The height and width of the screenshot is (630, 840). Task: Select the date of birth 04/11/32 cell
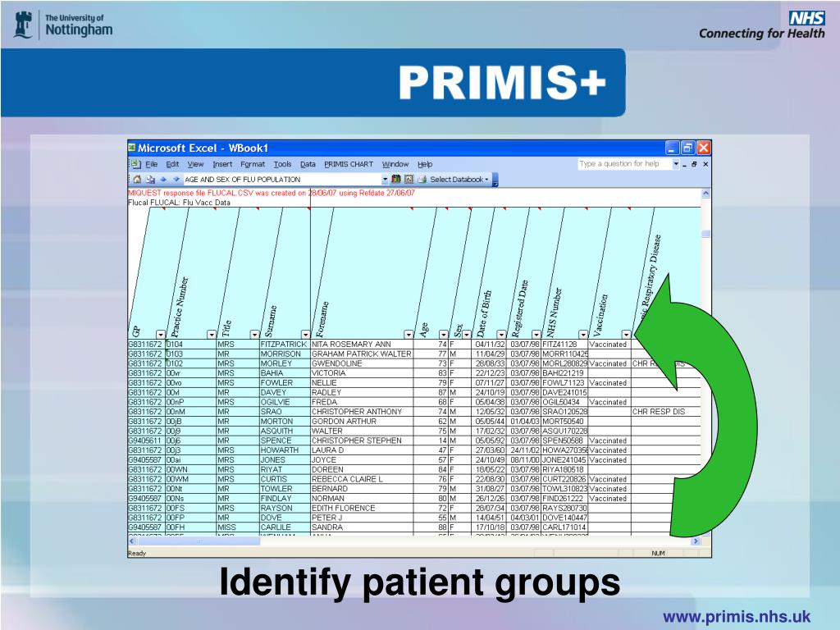pyautogui.click(x=491, y=345)
